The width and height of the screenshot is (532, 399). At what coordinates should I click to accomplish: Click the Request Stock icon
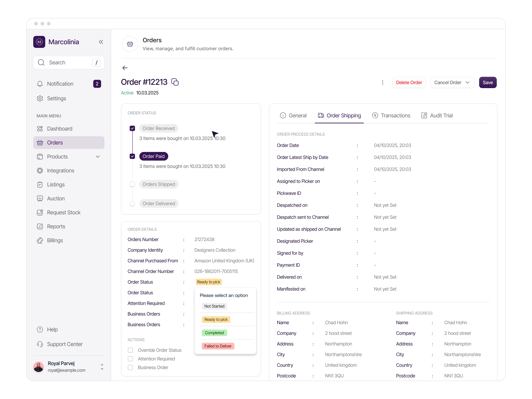click(x=40, y=212)
